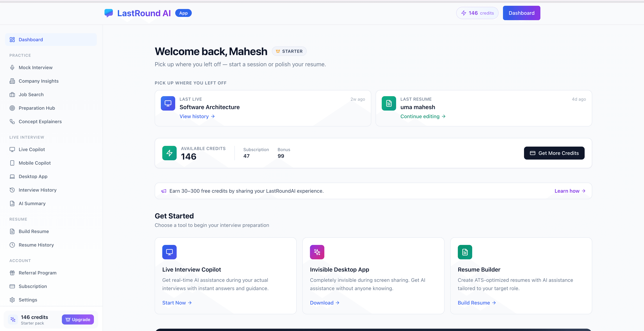
Task: Click the Mock Interview microphone icon
Action: tap(12, 68)
